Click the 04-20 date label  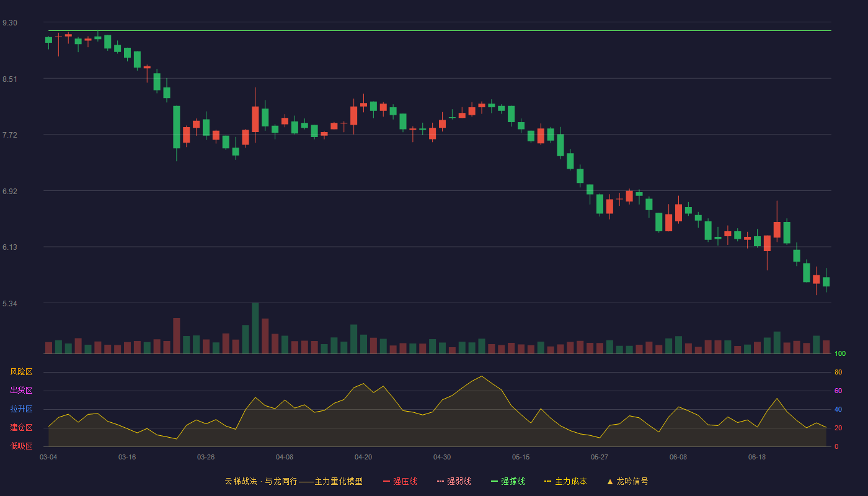click(363, 457)
